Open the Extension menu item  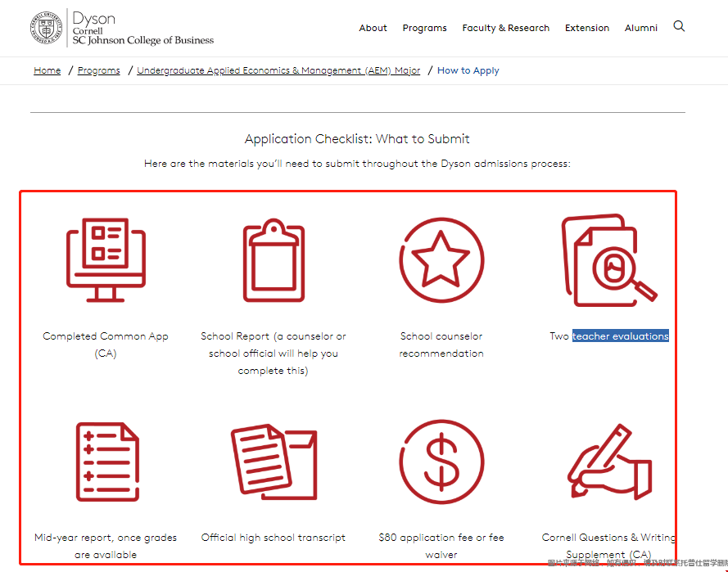(586, 28)
